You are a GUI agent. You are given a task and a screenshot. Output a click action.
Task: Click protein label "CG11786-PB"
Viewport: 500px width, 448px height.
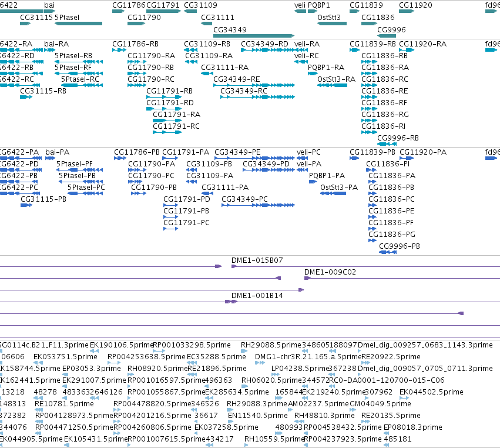coord(137,152)
